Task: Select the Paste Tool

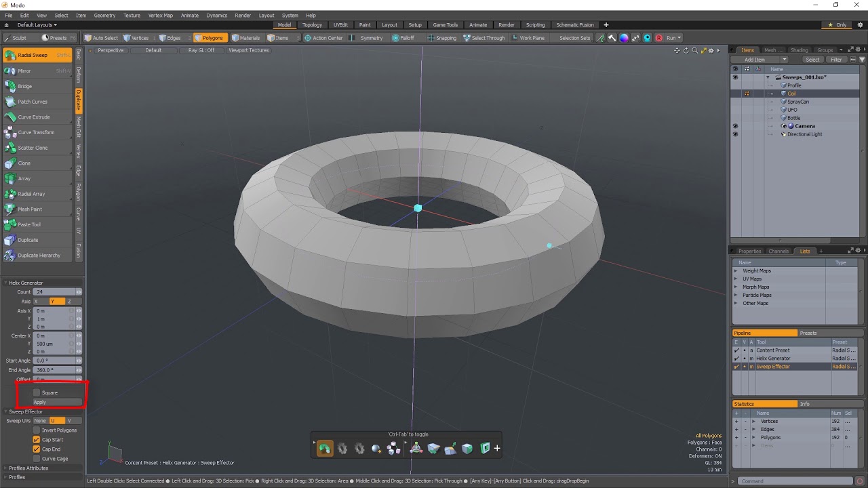Action: (x=37, y=224)
